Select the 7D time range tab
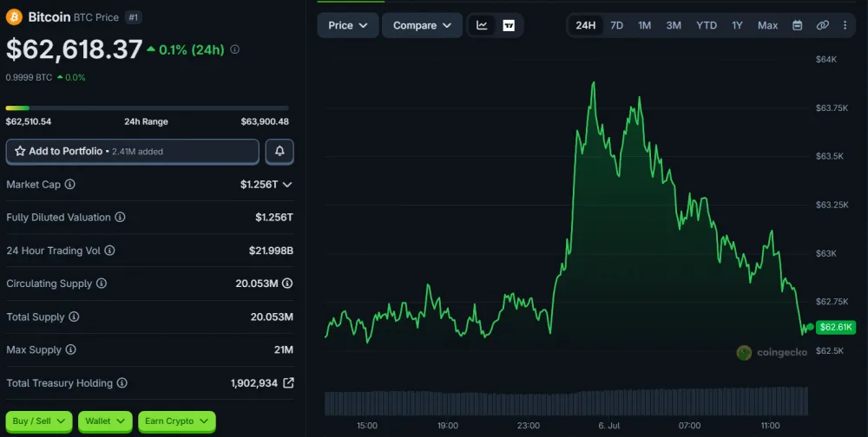The image size is (868, 437). click(x=616, y=25)
